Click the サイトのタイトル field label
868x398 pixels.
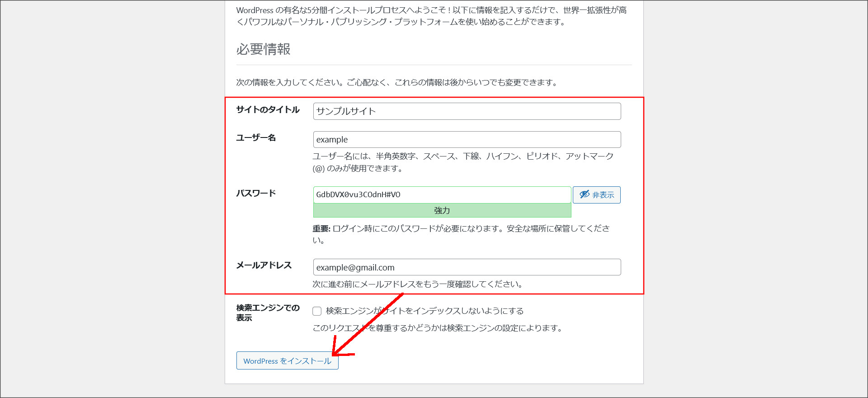pyautogui.click(x=268, y=110)
